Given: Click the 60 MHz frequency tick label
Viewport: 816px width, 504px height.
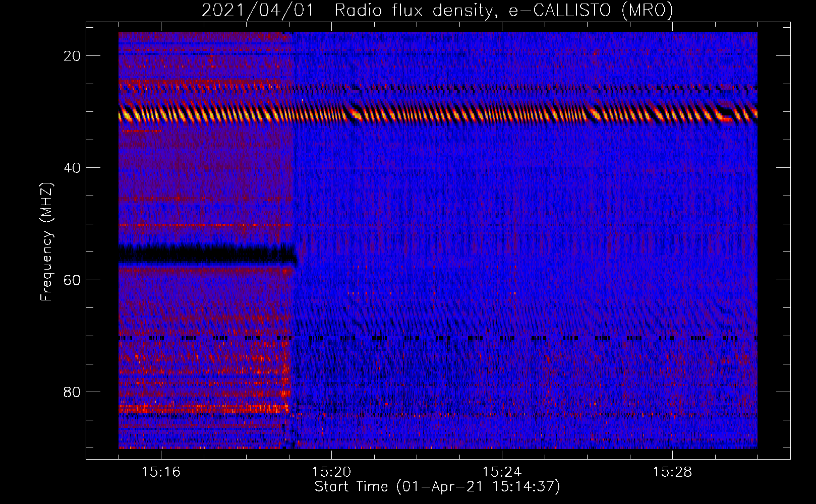Looking at the screenshot, I should click(73, 280).
